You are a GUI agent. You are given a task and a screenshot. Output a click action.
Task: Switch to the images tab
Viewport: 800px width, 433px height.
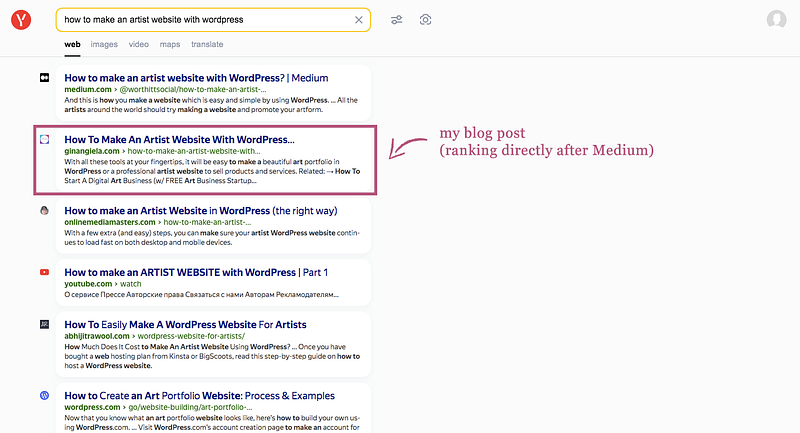click(x=104, y=44)
